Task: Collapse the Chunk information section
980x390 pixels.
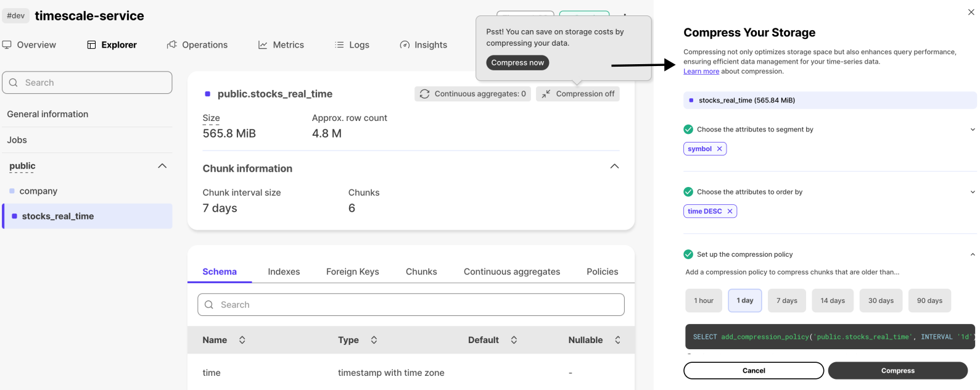Action: 614,166
